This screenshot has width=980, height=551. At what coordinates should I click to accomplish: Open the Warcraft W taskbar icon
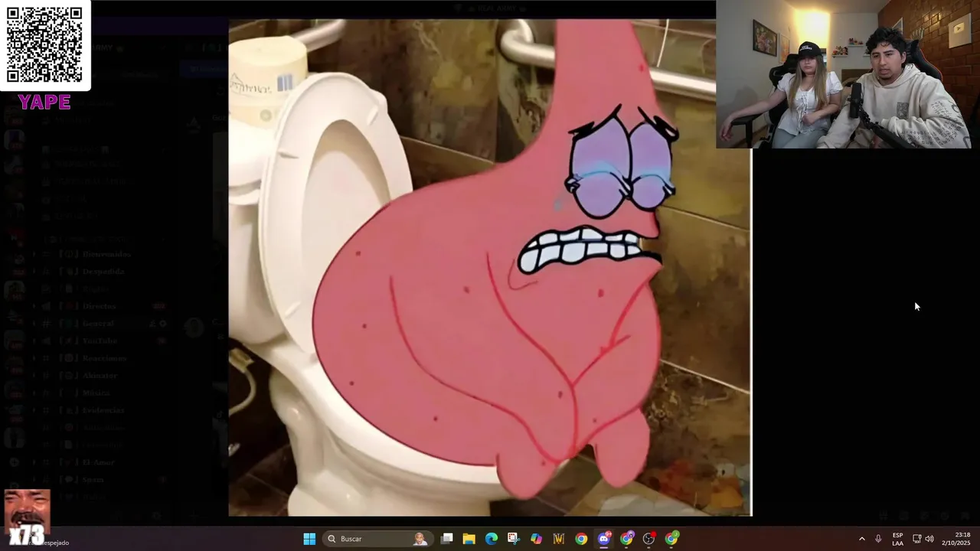[559, 539]
